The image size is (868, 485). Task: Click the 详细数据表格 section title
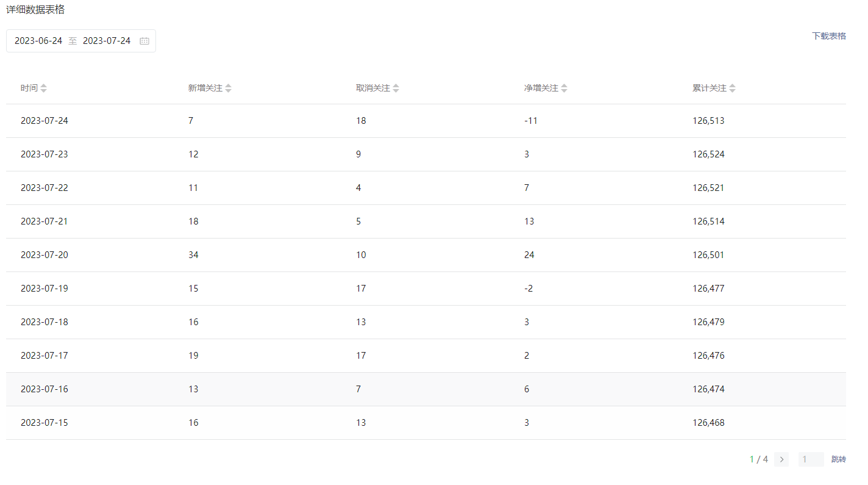(x=35, y=10)
